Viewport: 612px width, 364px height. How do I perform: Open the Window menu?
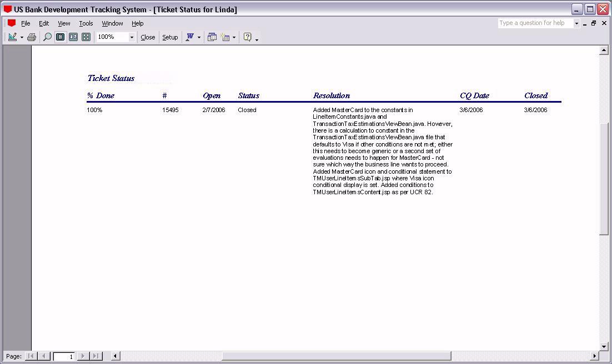[112, 23]
